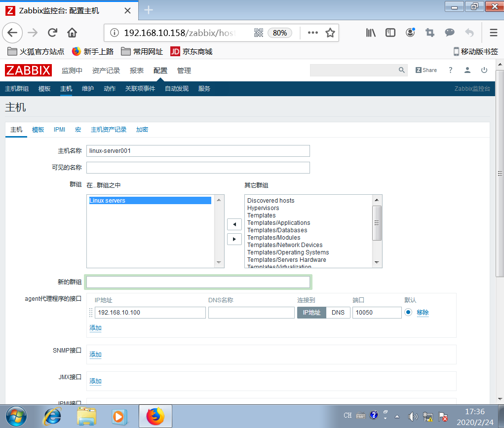The width and height of the screenshot is (504, 428).
Task: Open 动作 submenu item
Action: point(110,89)
